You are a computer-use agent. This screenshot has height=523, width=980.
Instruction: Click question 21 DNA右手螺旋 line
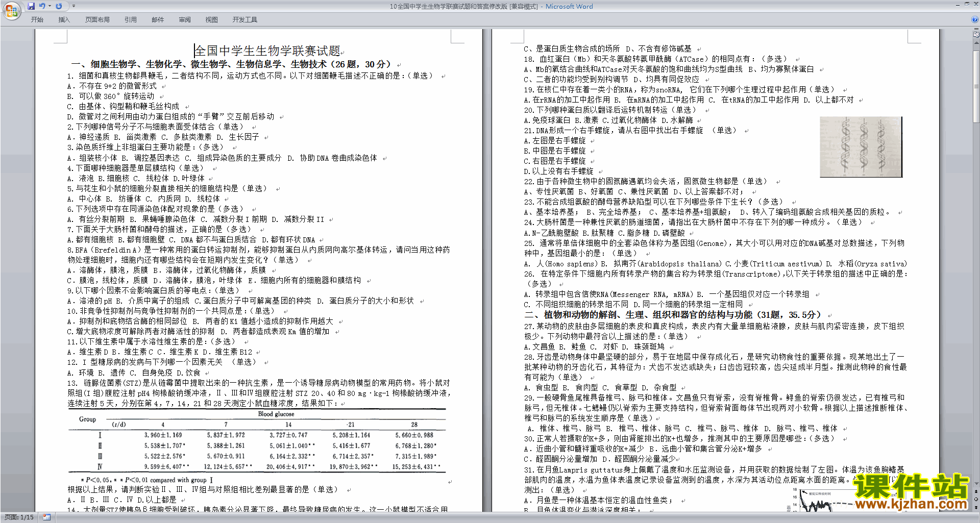pyautogui.click(x=631, y=131)
